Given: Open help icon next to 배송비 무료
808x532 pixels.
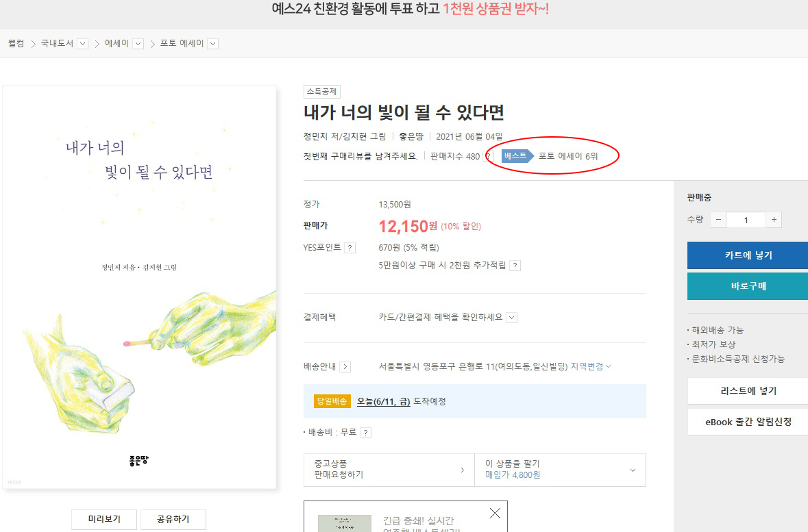Looking at the screenshot, I should pos(365,433).
